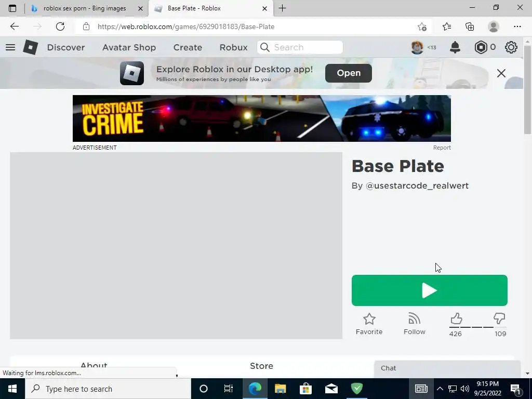Click the Roblox logo home icon
The height and width of the screenshot is (399, 532).
tap(31, 47)
